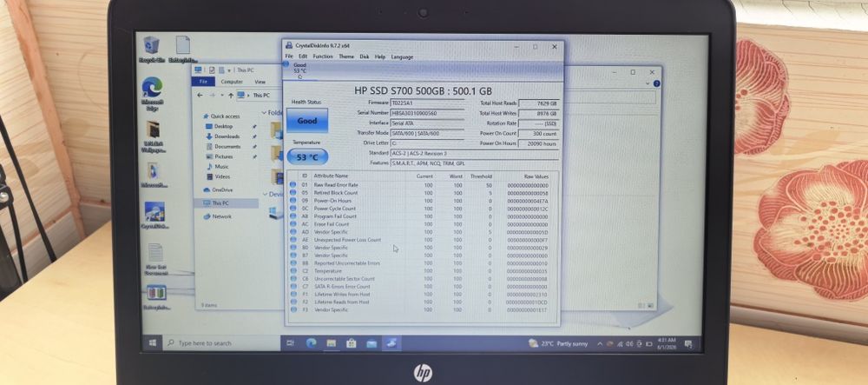This screenshot has height=385, width=868.
Task: Click the Total Host Reads value 7629 GB
Action: click(x=539, y=103)
